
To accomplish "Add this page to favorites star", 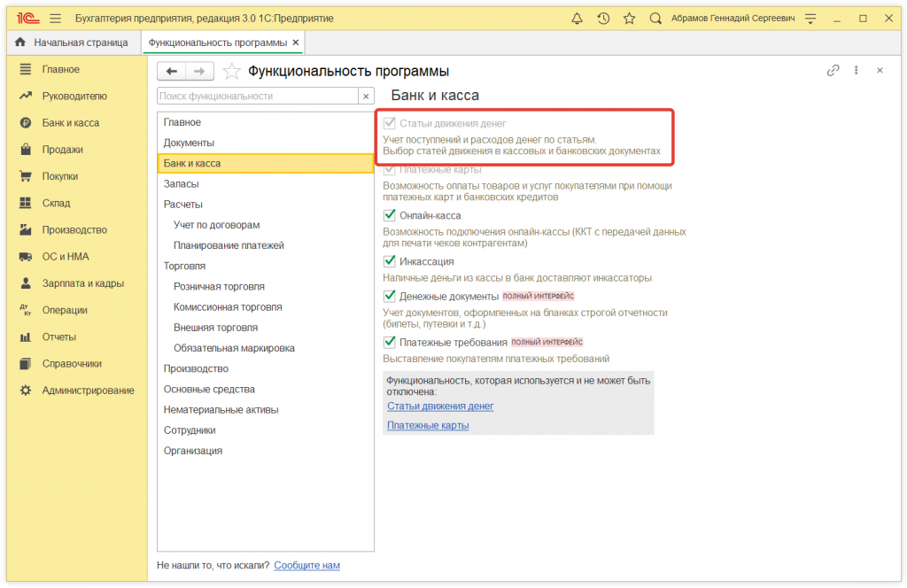I will point(231,72).
